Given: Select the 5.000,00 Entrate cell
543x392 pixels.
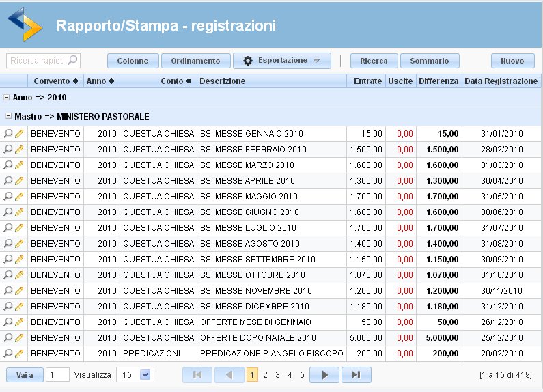Looking at the screenshot, I should coord(366,337).
